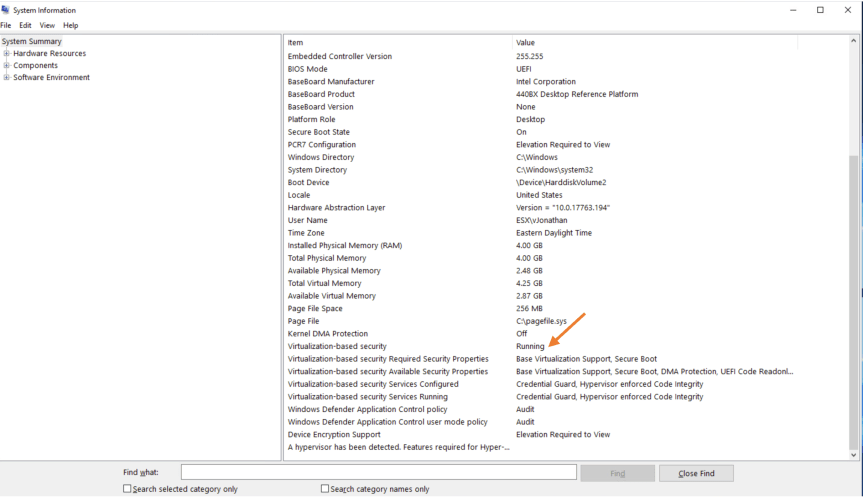Expand the Components tree node
This screenshot has height=497, width=863.
(x=6, y=66)
